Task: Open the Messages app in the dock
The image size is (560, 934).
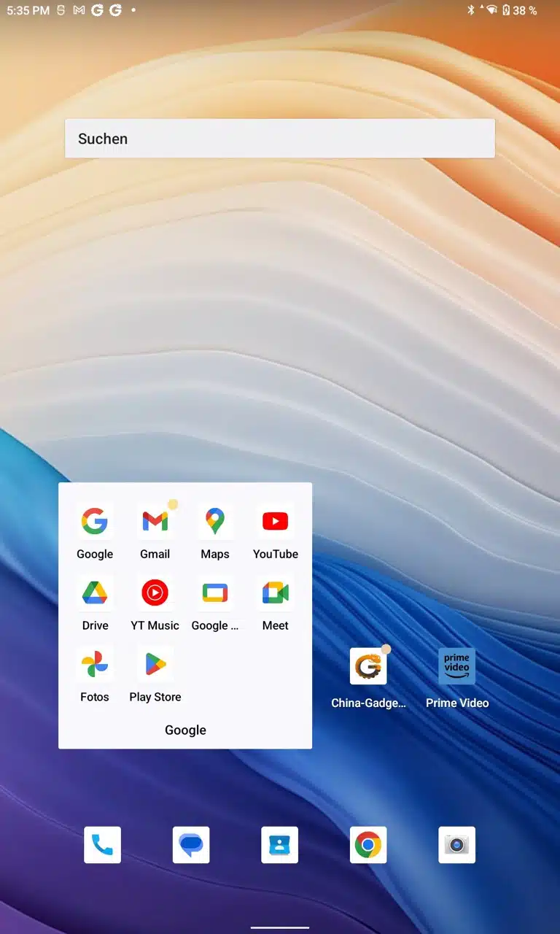Action: [x=191, y=845]
